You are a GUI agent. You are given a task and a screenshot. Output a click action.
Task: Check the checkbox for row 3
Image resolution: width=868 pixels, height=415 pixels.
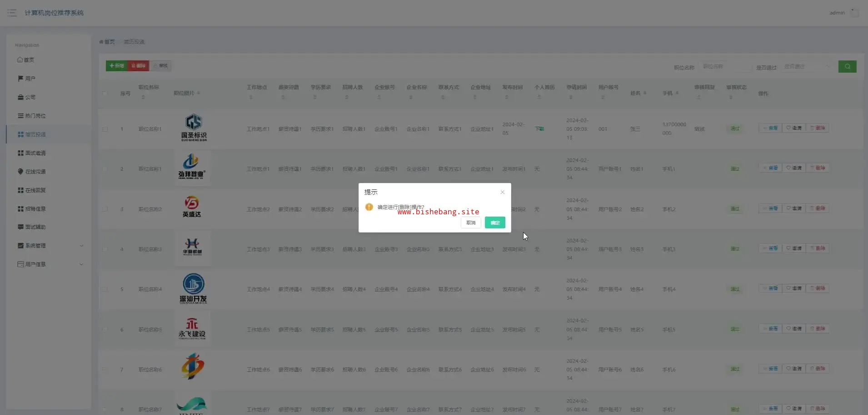pyautogui.click(x=105, y=209)
